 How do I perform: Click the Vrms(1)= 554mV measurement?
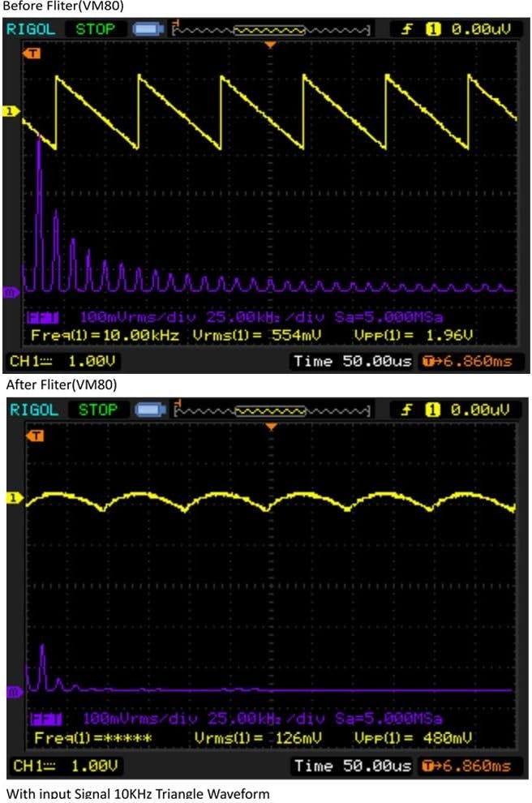[257, 336]
